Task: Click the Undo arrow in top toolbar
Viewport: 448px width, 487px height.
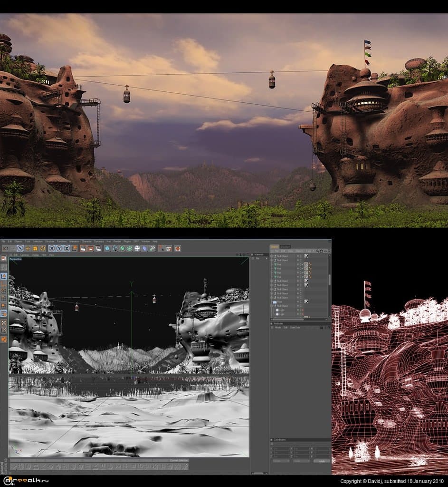Action: click(x=5, y=248)
